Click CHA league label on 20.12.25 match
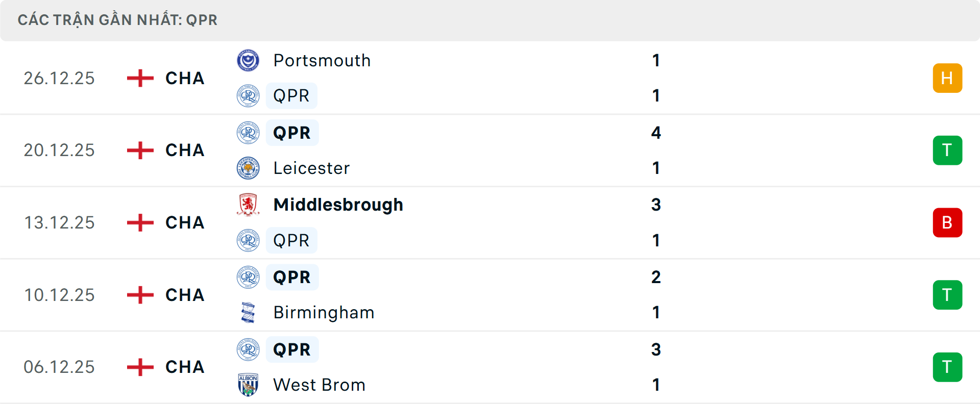The image size is (980, 404). (185, 150)
